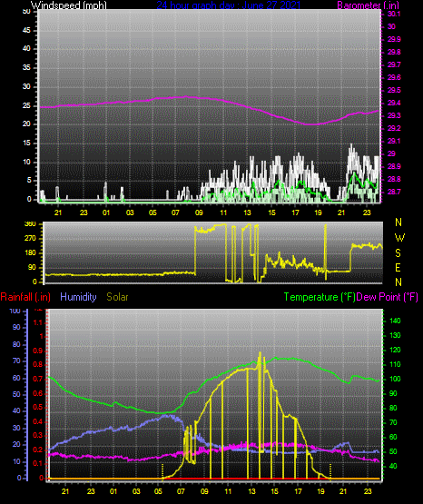Click the 270 wind direction axis value

pos(30,239)
